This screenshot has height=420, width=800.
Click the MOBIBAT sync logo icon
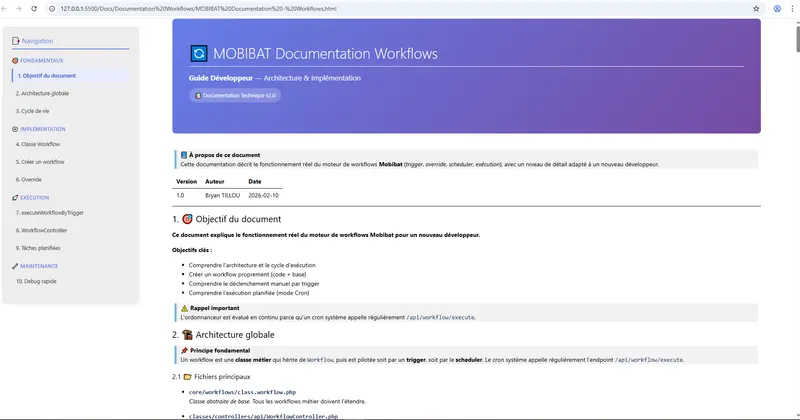tap(199, 53)
